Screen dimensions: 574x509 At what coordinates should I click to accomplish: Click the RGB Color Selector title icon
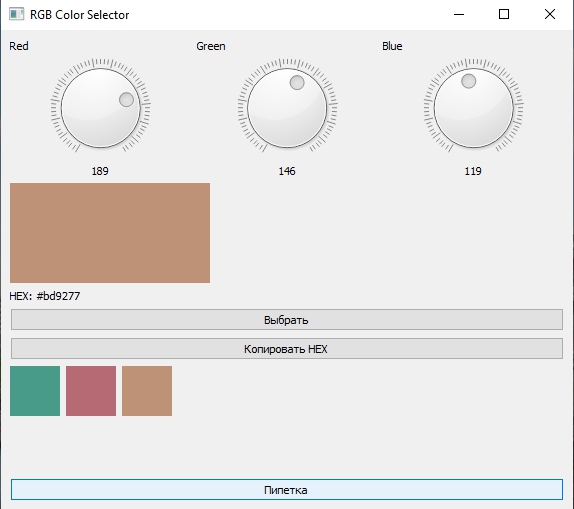tap(16, 14)
